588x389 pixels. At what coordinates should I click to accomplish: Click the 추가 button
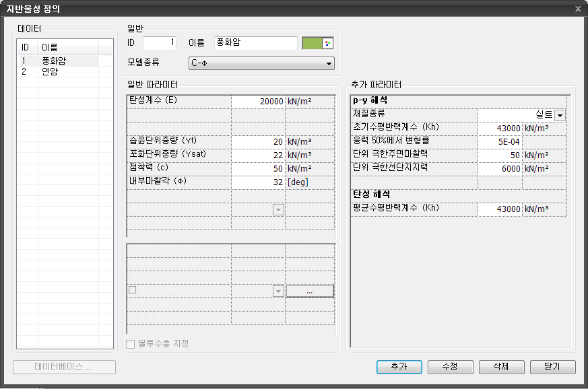click(x=399, y=367)
